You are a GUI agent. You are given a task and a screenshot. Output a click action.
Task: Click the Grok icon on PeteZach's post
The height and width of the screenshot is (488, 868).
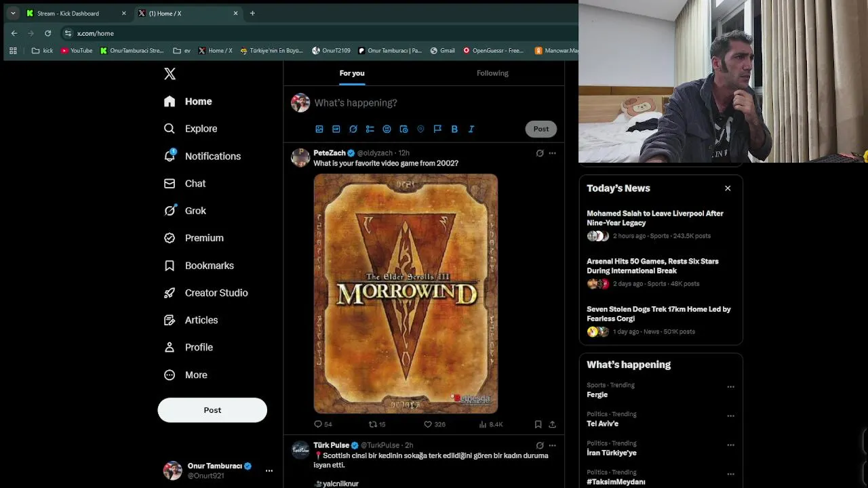[x=540, y=153]
